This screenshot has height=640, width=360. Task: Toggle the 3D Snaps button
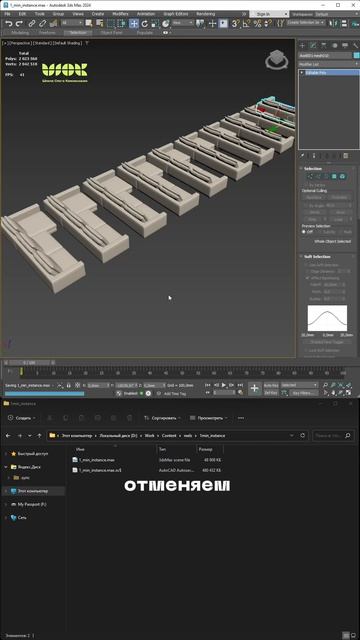point(235,24)
